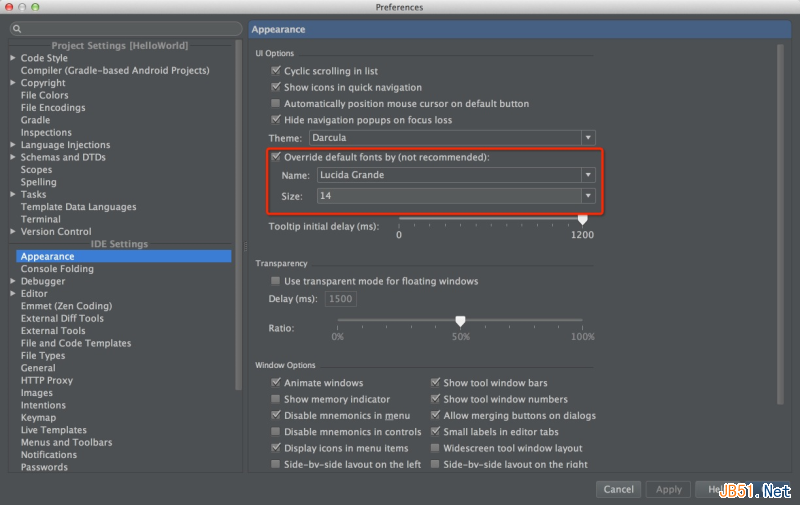Toggle Override default fonts checkbox

click(x=276, y=157)
